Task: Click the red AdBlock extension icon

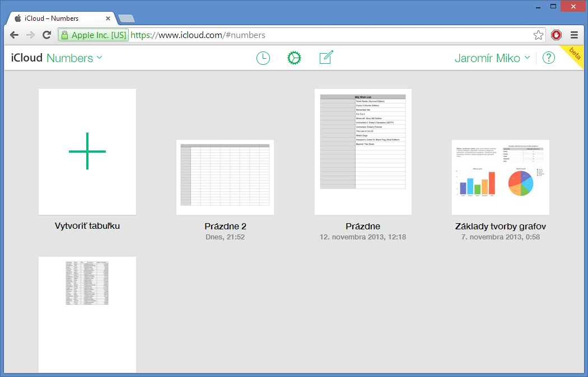Action: (556, 35)
